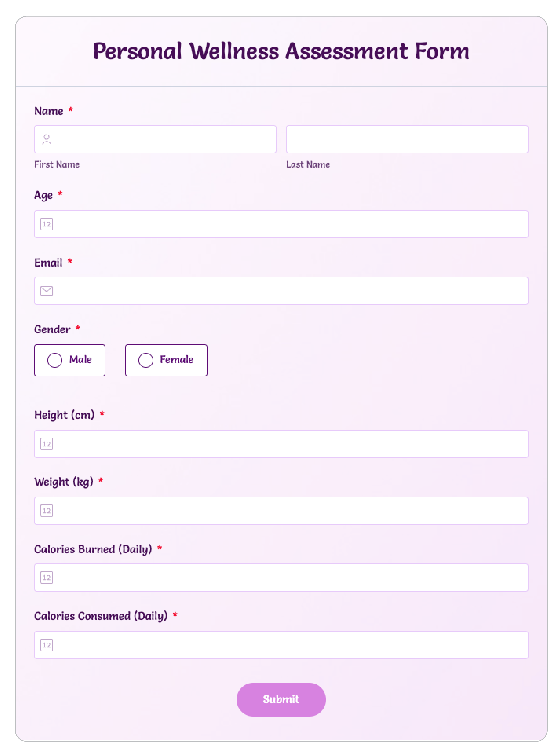
Task: Click the number icon in Weight field
Action: point(46,511)
